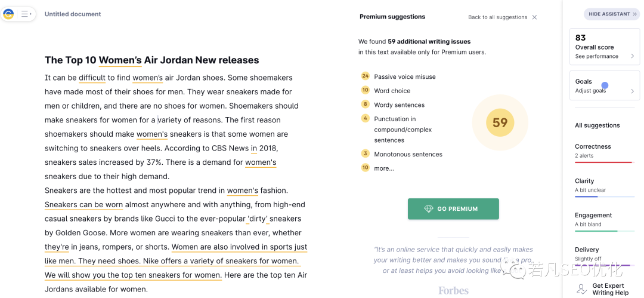Click the 59 issues circle badge
The image size is (644, 298).
coord(500,122)
